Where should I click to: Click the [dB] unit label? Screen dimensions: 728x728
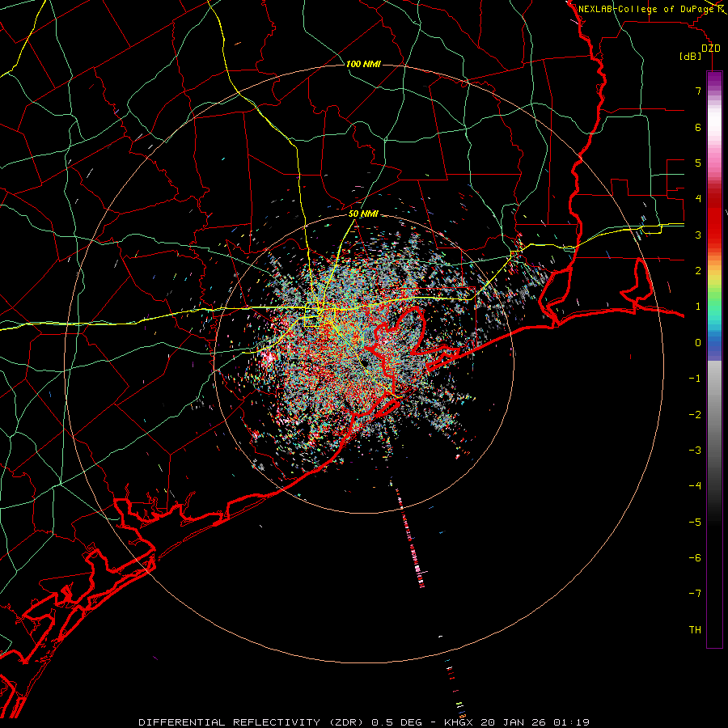click(690, 57)
